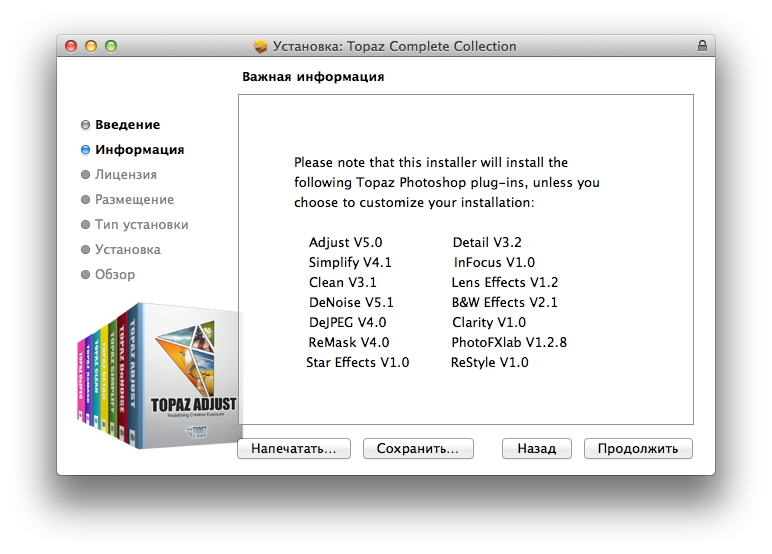Click the Напечатать… button

pos(294,449)
